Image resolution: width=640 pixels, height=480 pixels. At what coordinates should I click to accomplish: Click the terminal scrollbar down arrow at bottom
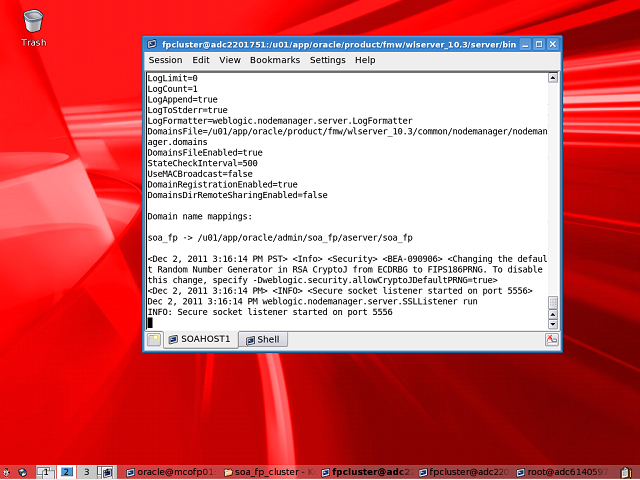553,324
